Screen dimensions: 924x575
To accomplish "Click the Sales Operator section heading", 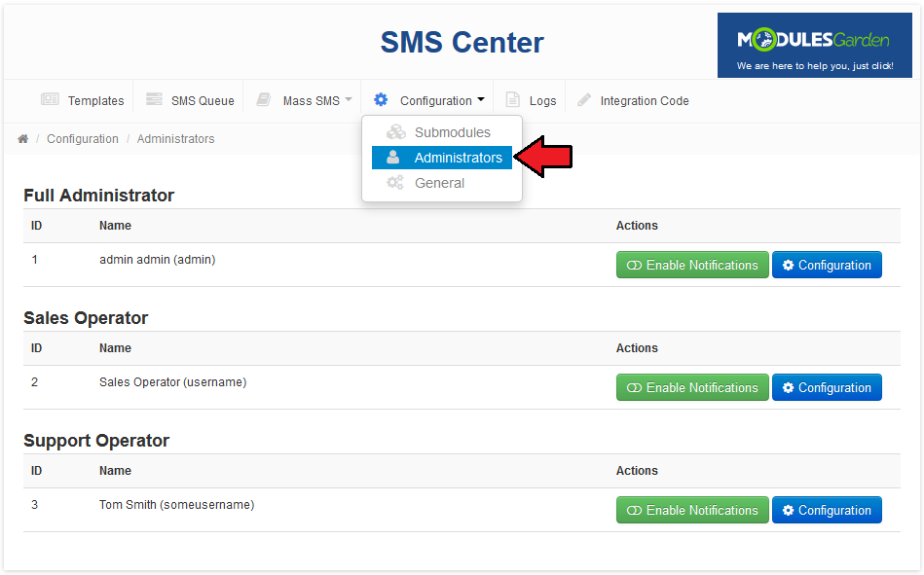I will pos(86,318).
